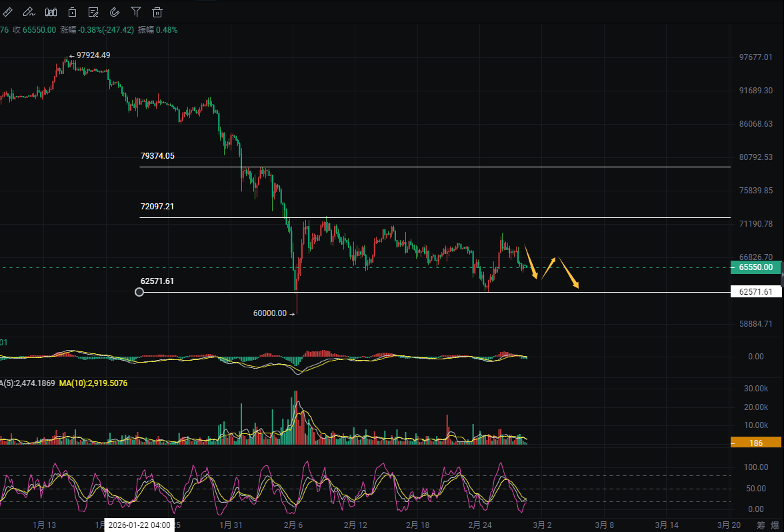Select the pen drawing tool
Viewport: 784px width, 532px height.
(29, 11)
